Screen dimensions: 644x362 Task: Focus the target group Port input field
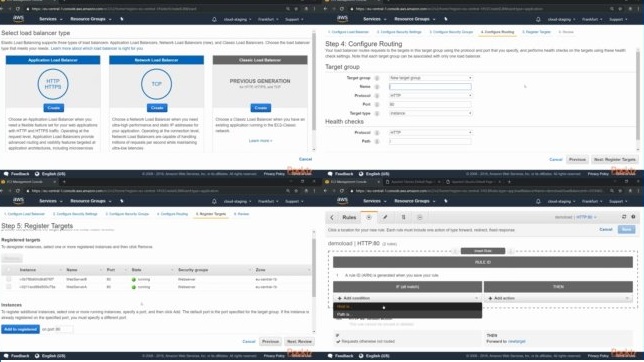(430, 104)
